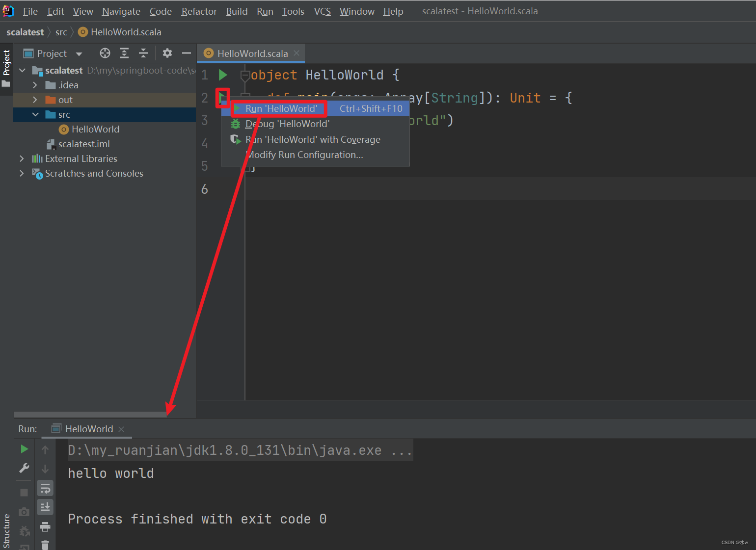Click the up arrow in Run console toolbar
The height and width of the screenshot is (550, 756).
pos(45,449)
